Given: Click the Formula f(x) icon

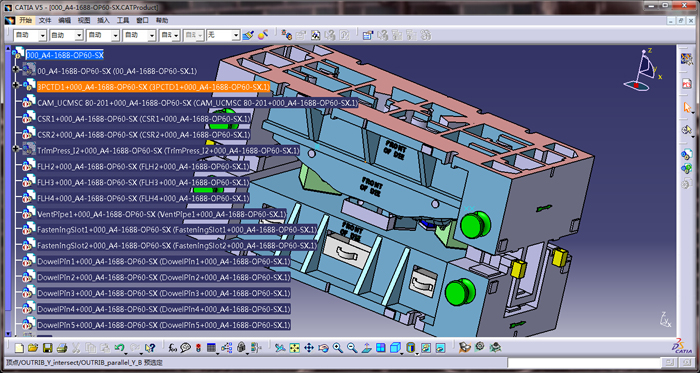Looking at the screenshot, I should pyautogui.click(x=172, y=348).
